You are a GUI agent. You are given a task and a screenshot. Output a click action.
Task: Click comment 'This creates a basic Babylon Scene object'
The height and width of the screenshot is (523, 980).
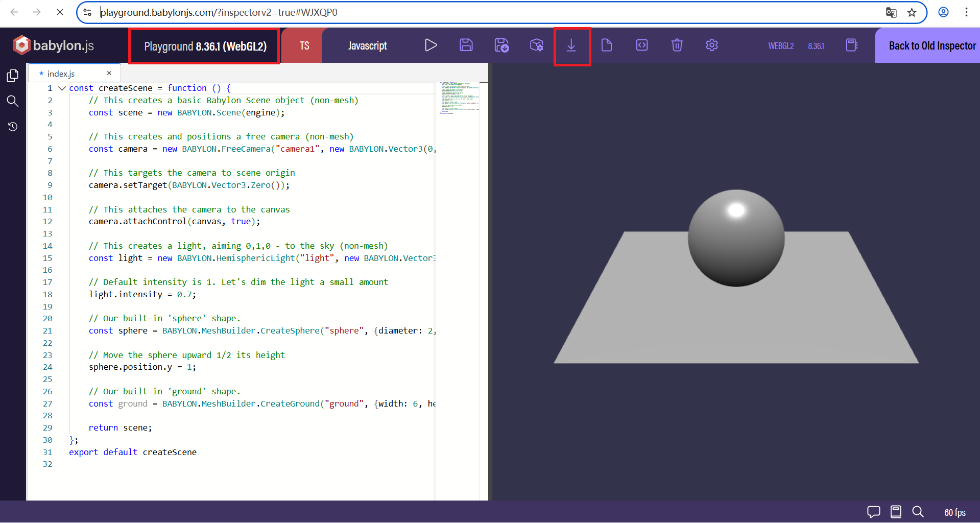tap(224, 101)
